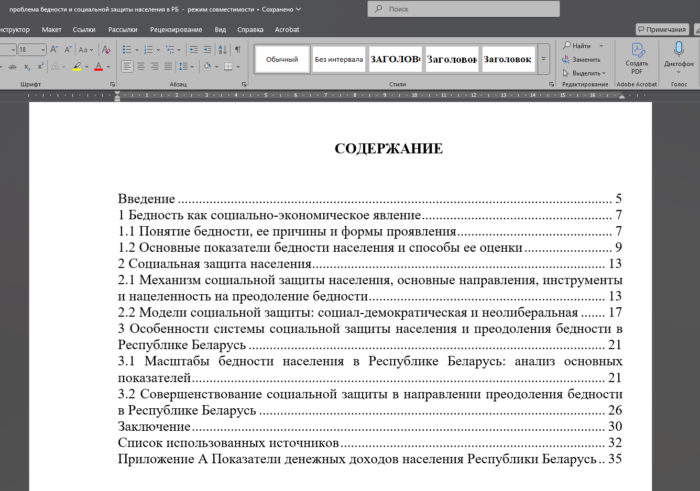This screenshot has height=491, width=700.
Task: Toggle superscript formatting
Action: pyautogui.click(x=40, y=67)
